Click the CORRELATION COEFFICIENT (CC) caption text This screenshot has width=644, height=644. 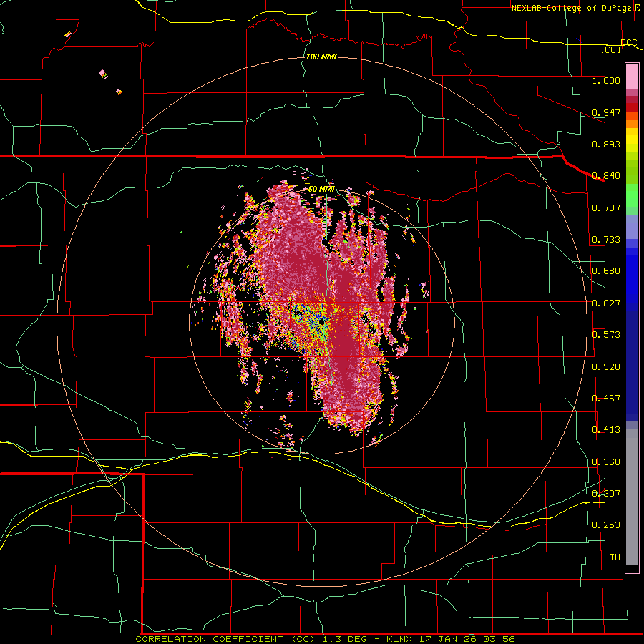click(x=225, y=639)
